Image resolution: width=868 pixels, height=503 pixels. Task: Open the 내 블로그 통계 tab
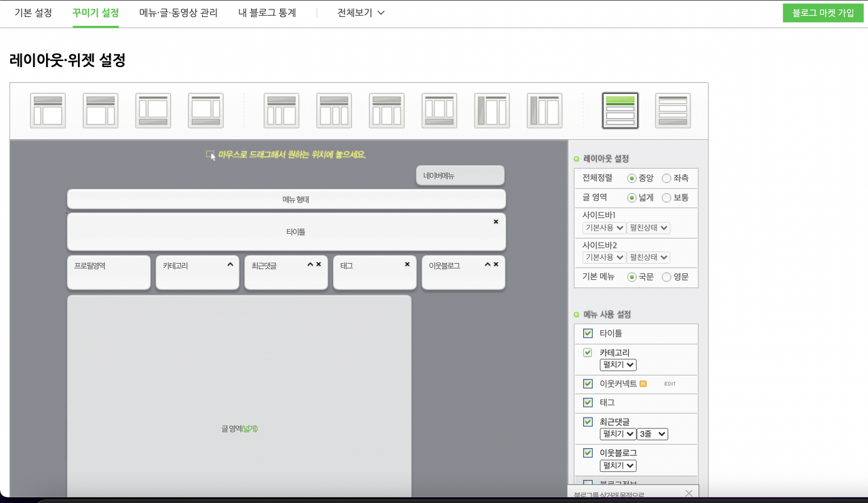point(267,13)
